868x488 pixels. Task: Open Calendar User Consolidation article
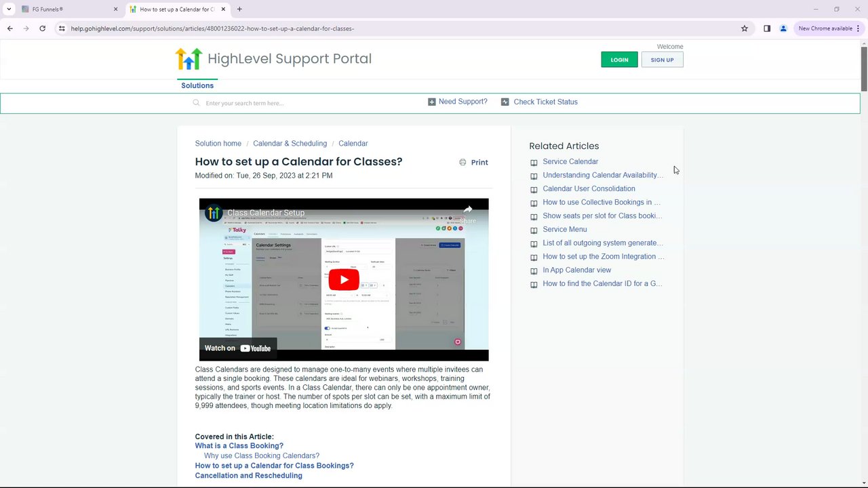point(589,189)
